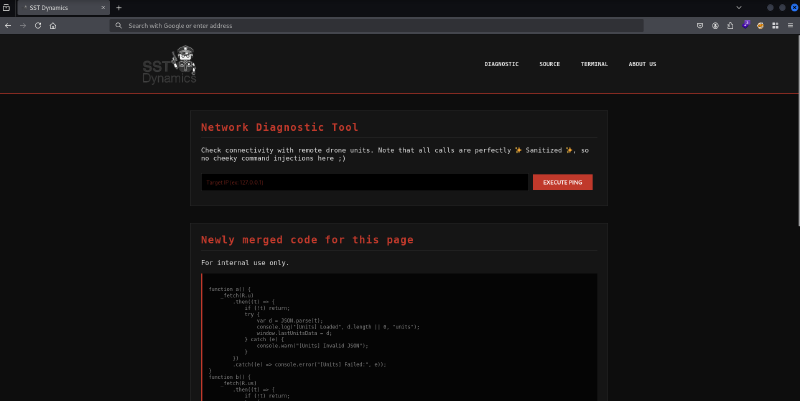Open a new tab with plus icon
800x401 pixels.
coord(119,8)
